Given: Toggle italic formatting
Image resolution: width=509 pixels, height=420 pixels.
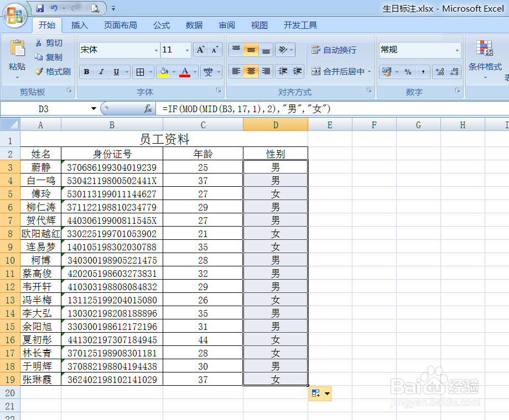Looking at the screenshot, I should [x=101, y=72].
